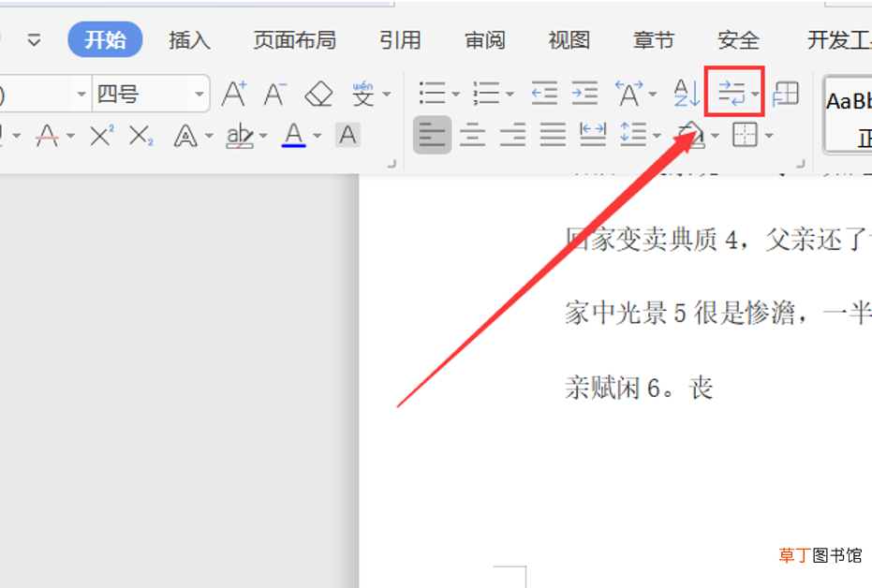872x588 pixels.
Task: Expand the borders dropdown arrow
Action: tap(769, 136)
